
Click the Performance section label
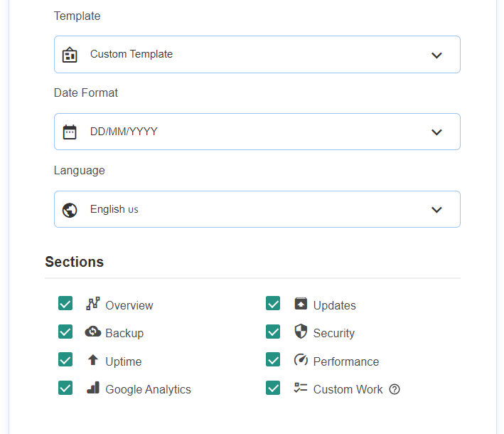[346, 361]
